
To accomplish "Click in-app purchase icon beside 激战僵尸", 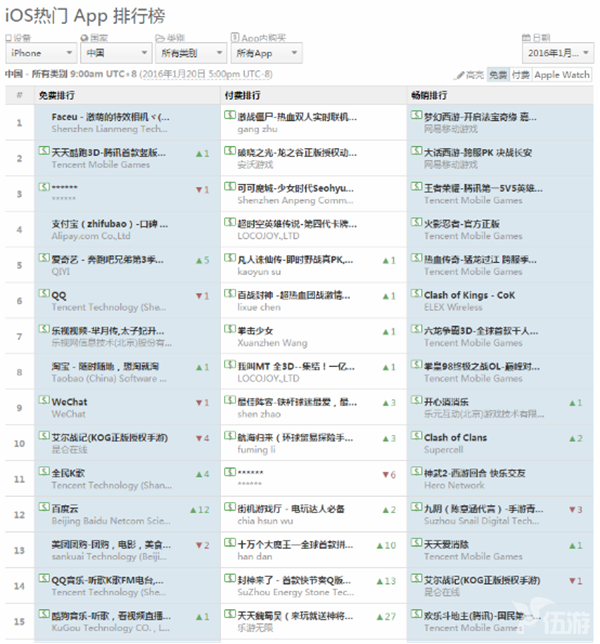I will pyautogui.click(x=230, y=115).
